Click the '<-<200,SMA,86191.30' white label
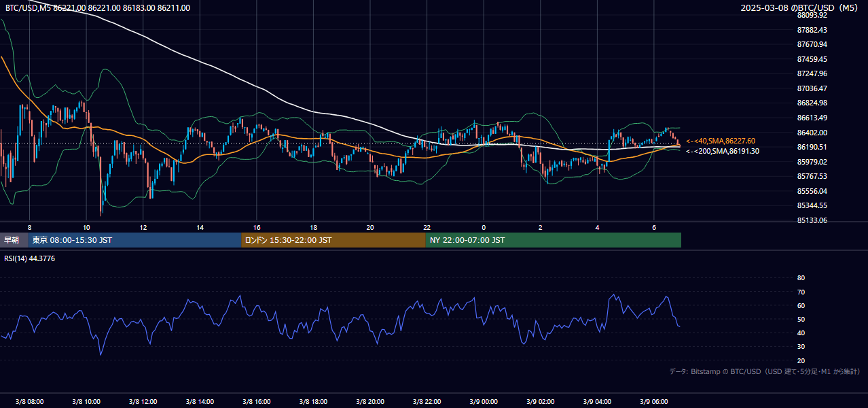Image resolution: width=868 pixels, height=408 pixels. pyautogui.click(x=723, y=151)
